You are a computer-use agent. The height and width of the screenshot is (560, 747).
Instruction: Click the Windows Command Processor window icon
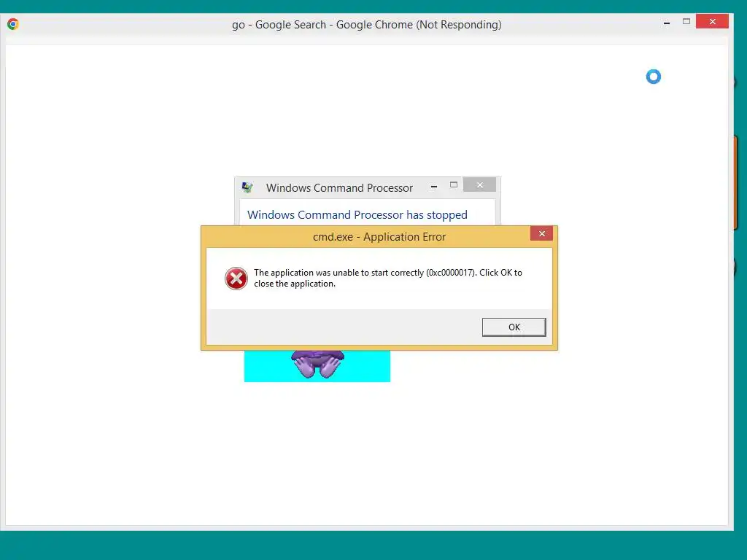coord(247,187)
